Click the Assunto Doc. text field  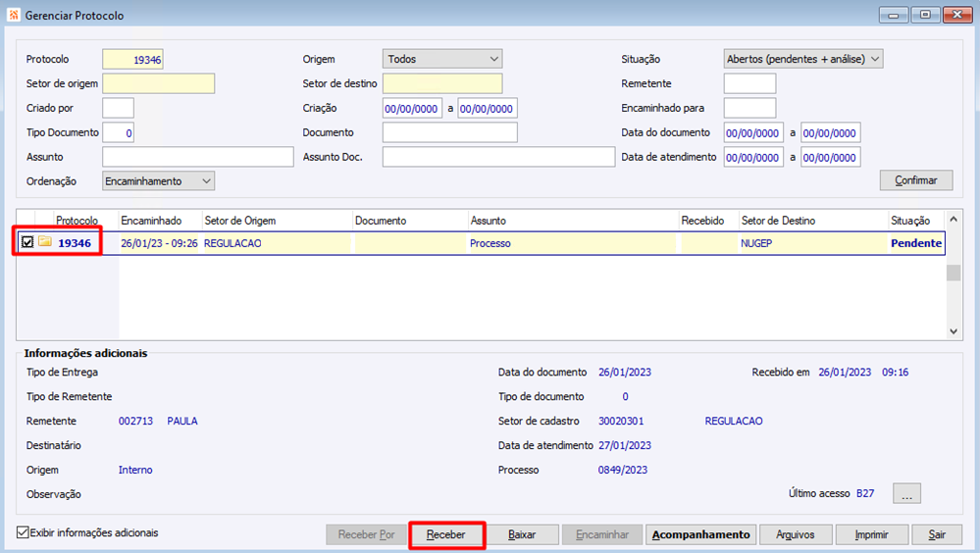pyautogui.click(x=498, y=157)
